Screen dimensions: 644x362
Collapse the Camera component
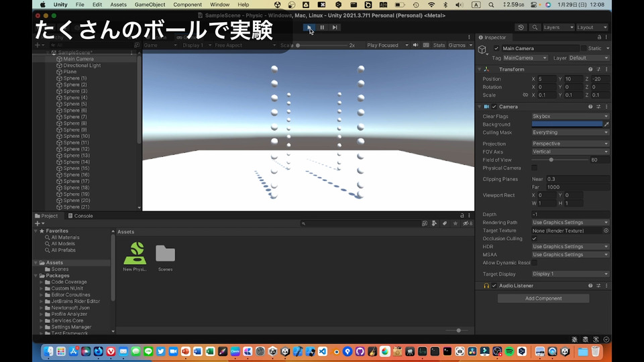pos(479,107)
